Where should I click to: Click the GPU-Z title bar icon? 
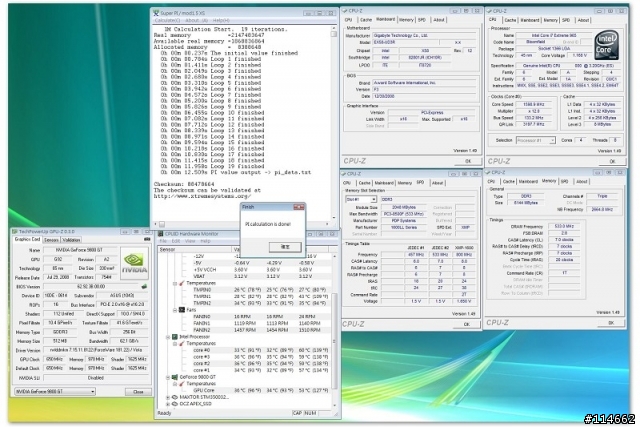pyautogui.click(x=15, y=231)
